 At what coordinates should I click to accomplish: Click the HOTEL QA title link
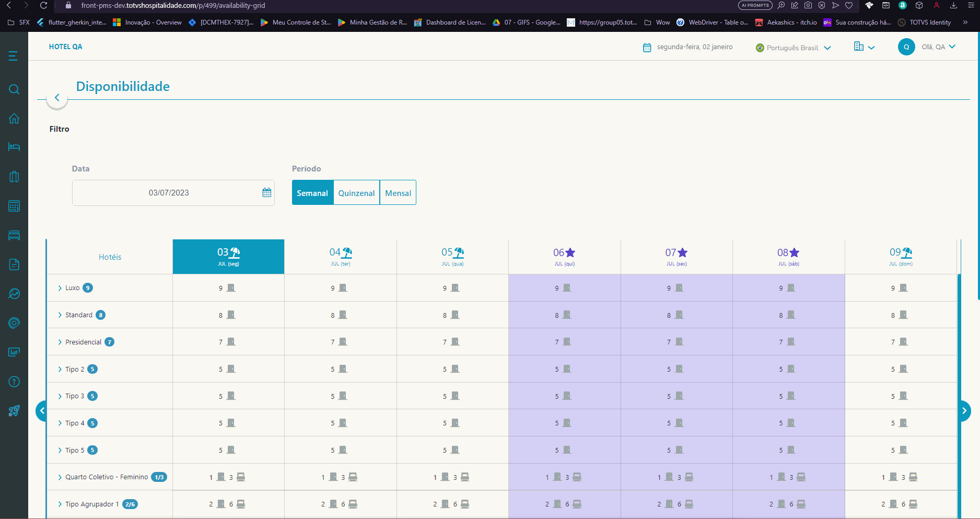(x=66, y=47)
